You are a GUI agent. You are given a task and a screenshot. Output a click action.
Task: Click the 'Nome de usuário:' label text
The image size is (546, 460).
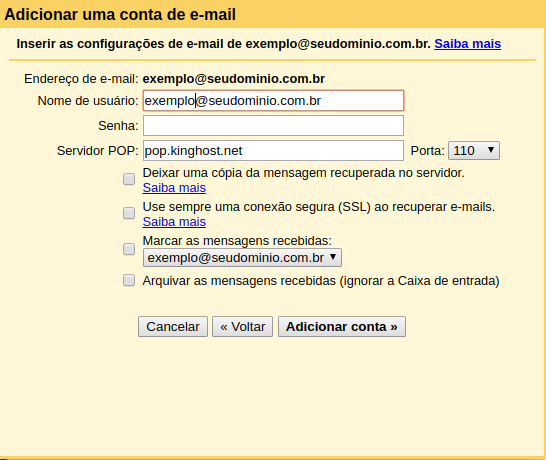pos(88,101)
